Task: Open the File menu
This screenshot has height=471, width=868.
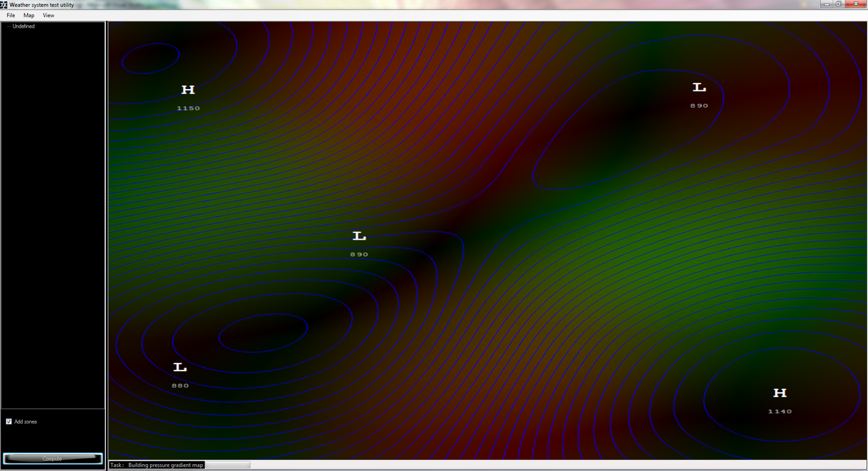Action: pyautogui.click(x=11, y=15)
